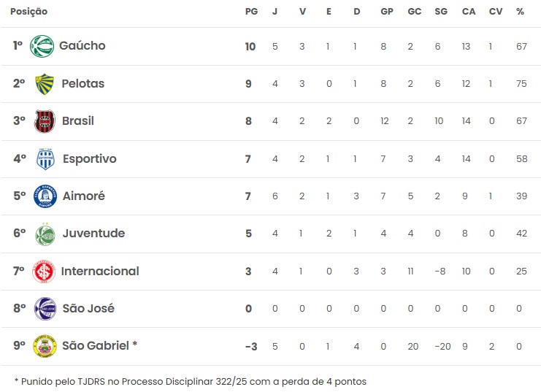Image resolution: width=541 pixels, height=392 pixels.
Task: Open the Pelotas team name link
Action: (x=83, y=83)
